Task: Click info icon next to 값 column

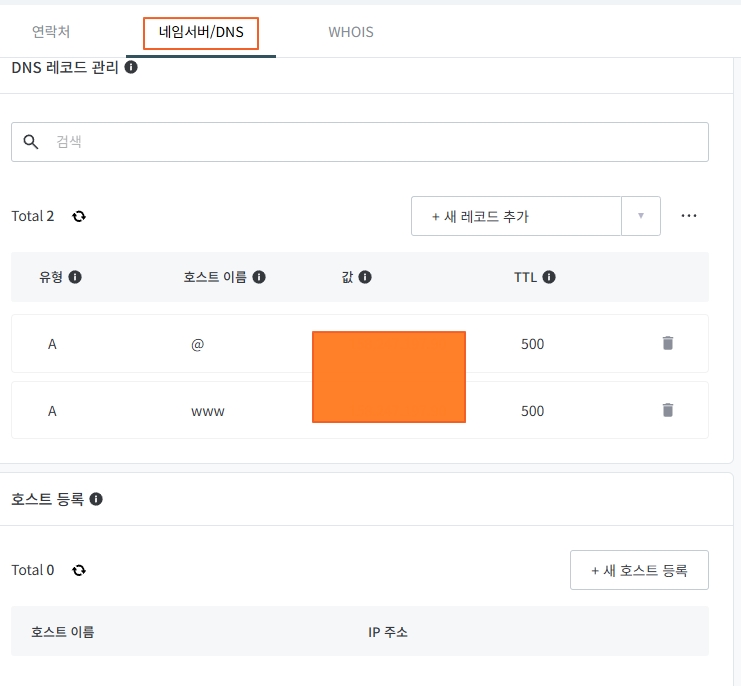Action: pos(365,277)
